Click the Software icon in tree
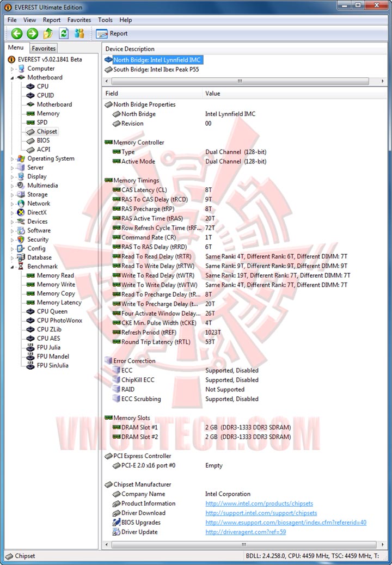Screen dimensions: 392x565 click(x=21, y=231)
